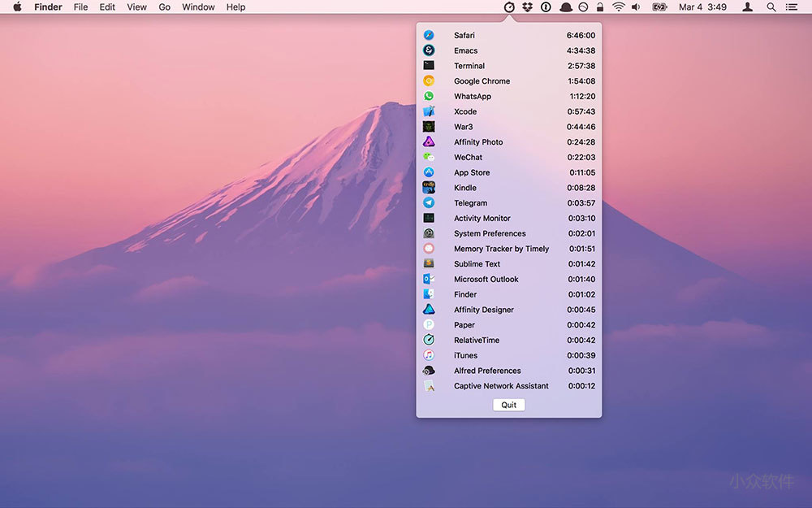Open the File menu
This screenshot has width=812, height=508.
[x=80, y=7]
